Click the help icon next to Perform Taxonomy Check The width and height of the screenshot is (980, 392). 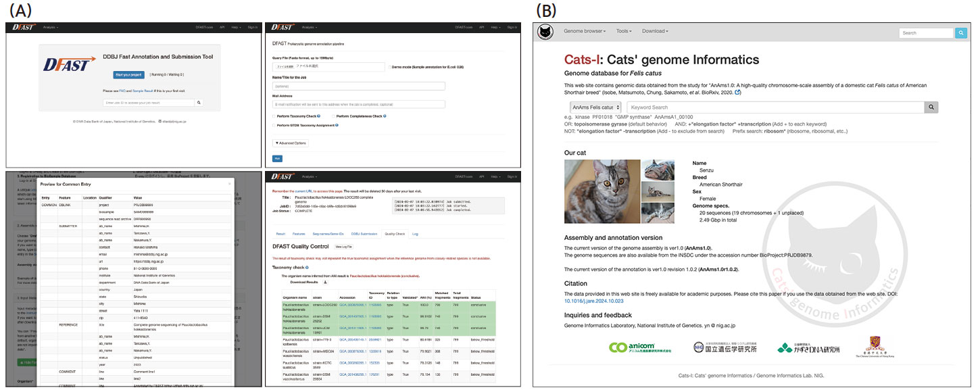click(x=318, y=116)
